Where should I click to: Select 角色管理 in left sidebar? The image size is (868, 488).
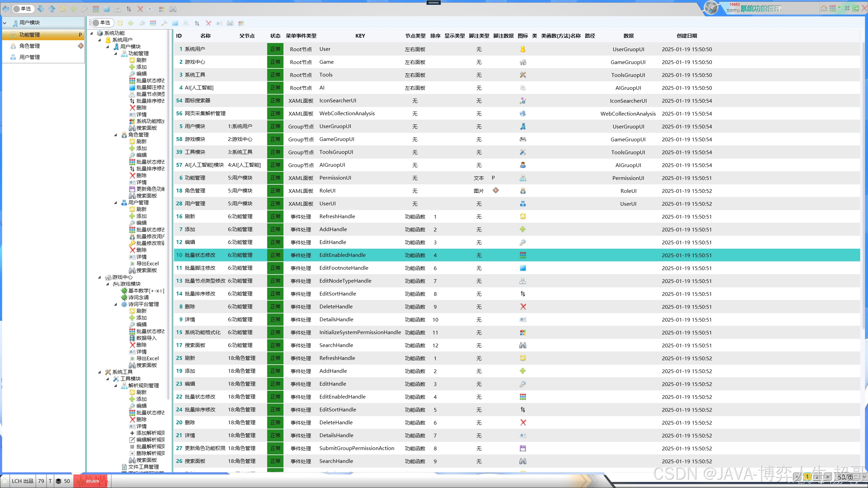tap(29, 46)
